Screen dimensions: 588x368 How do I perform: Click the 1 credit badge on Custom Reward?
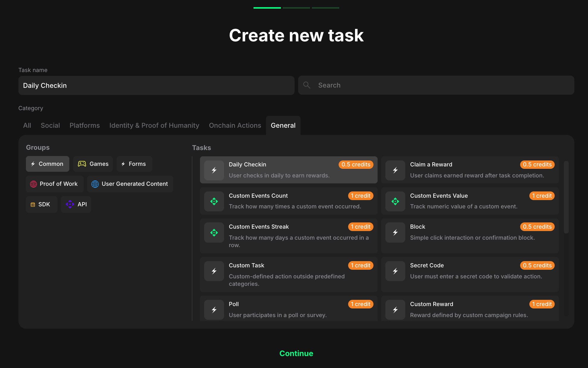pos(542,304)
